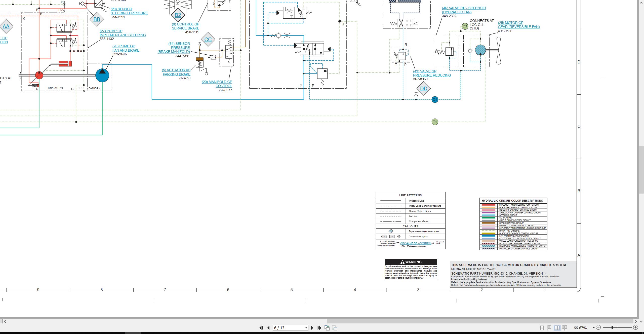Click the horizontal scrollbar left arrow
Image resolution: width=644 pixels, height=334 pixels.
tap(5, 321)
